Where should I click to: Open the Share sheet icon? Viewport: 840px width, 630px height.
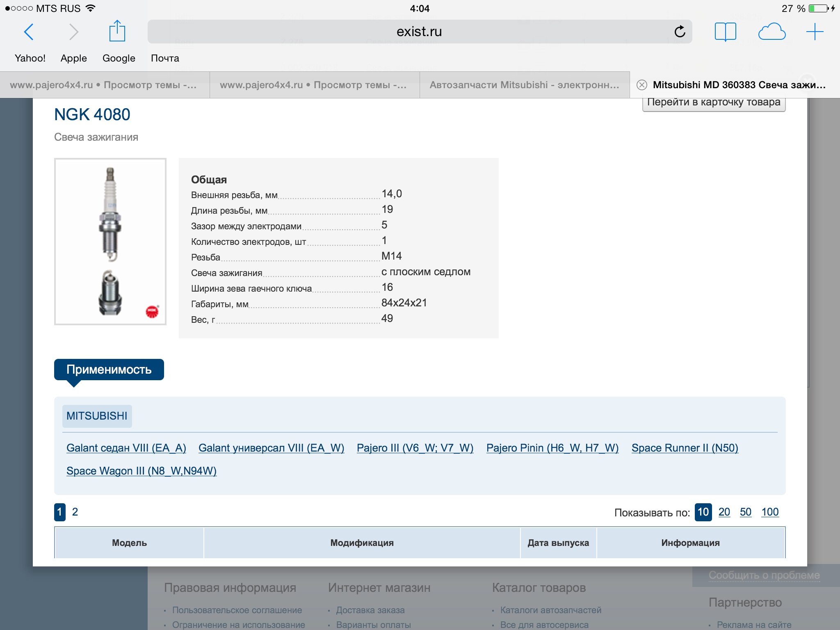click(117, 31)
